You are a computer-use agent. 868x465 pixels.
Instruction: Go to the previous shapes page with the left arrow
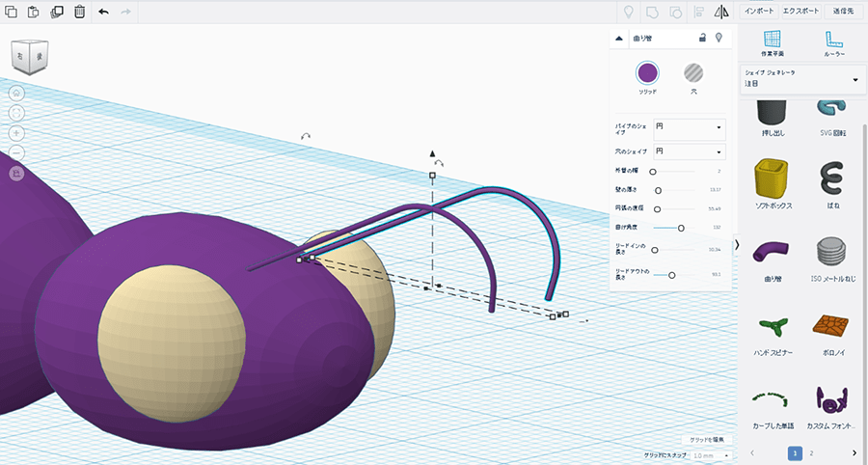coord(751,452)
